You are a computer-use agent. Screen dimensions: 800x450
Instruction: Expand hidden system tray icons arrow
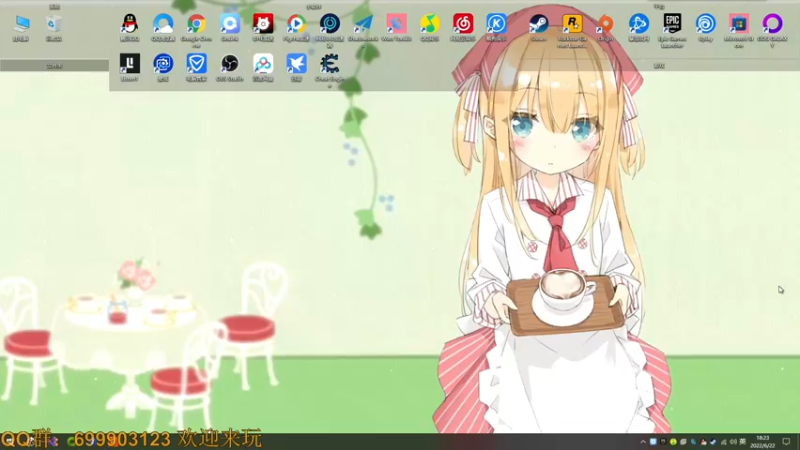click(x=643, y=442)
